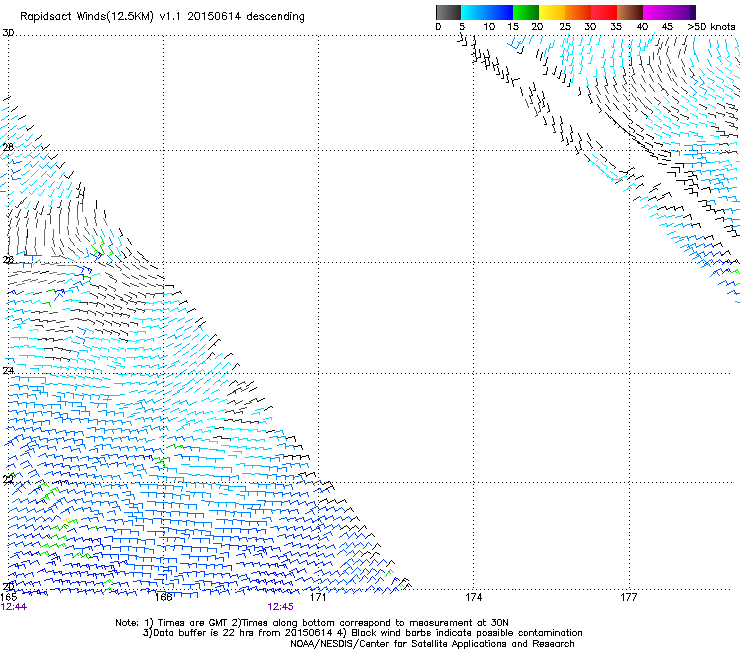The width and height of the screenshot is (740, 650).
Task: Click the red 30-35 knots legend swatch
Action: pyautogui.click(x=604, y=12)
